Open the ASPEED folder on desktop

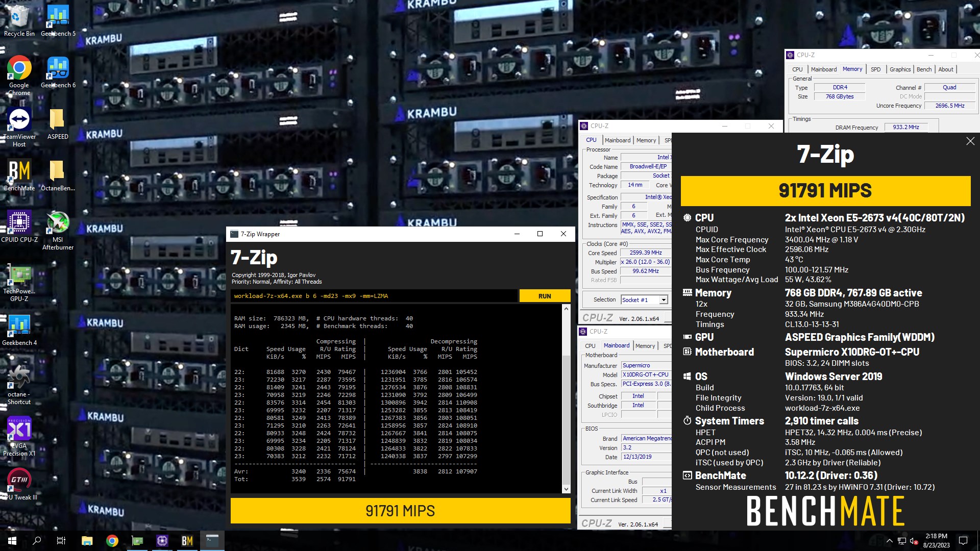click(58, 123)
